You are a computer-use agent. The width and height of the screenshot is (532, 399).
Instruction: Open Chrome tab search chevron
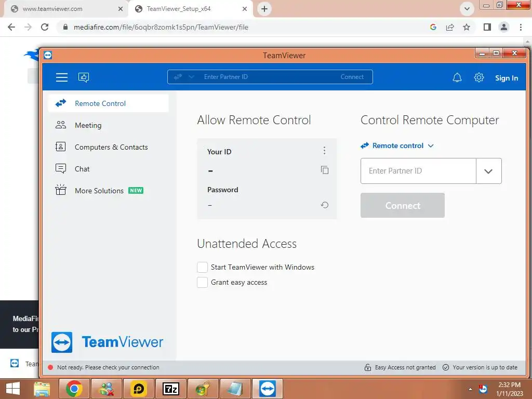point(467,9)
